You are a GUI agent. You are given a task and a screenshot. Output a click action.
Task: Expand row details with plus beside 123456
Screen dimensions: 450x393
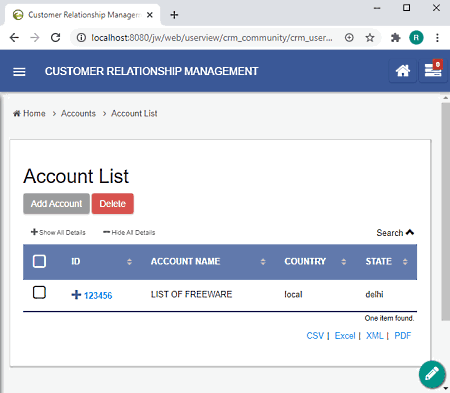76,295
